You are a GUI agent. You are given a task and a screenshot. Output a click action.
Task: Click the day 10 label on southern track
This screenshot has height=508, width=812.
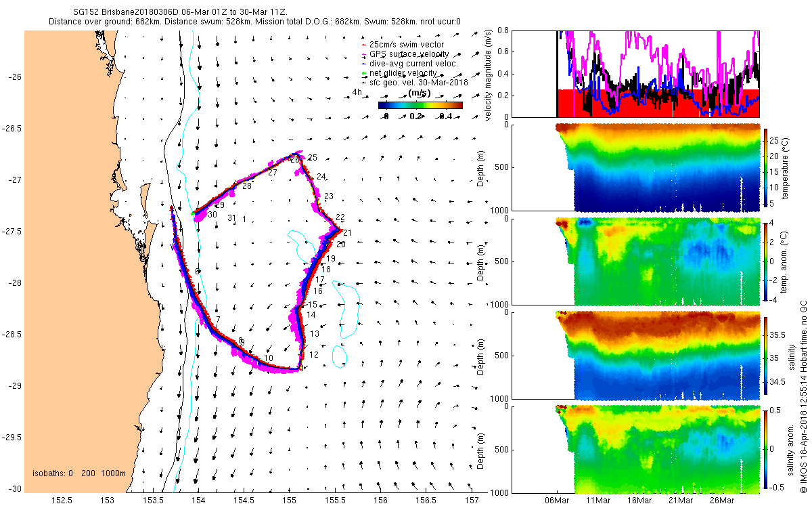[x=269, y=358]
